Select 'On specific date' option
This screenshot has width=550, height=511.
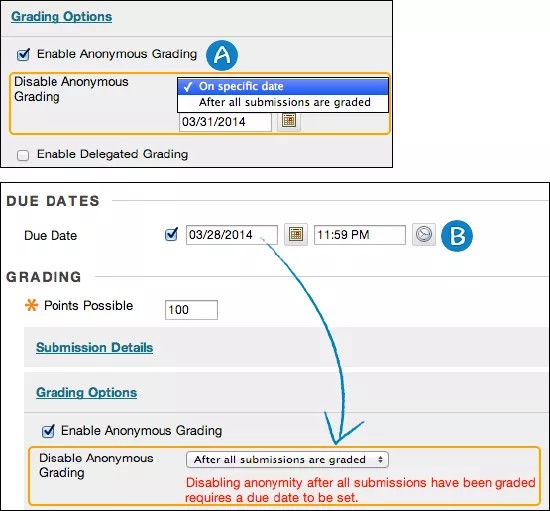[x=283, y=86]
